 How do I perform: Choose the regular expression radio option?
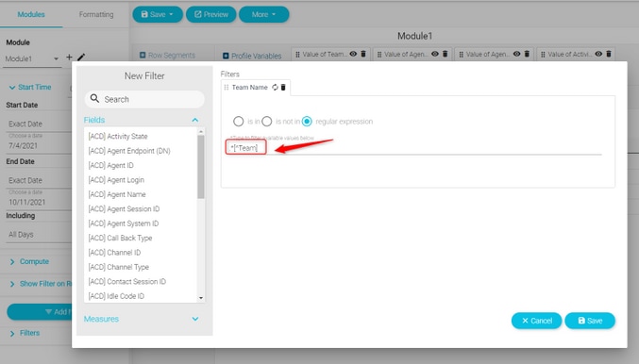[307, 122]
